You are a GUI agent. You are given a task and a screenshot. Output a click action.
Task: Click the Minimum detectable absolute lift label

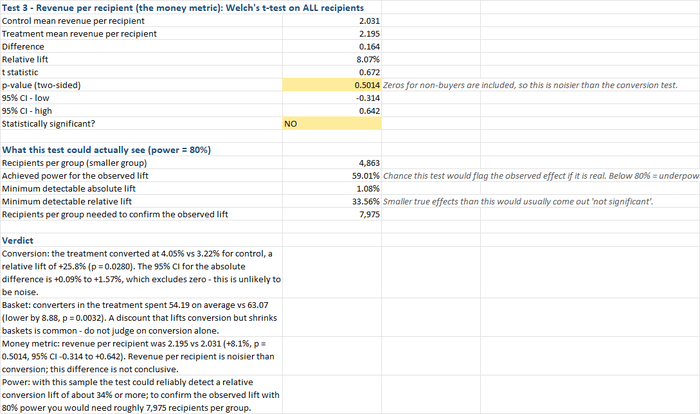69,189
